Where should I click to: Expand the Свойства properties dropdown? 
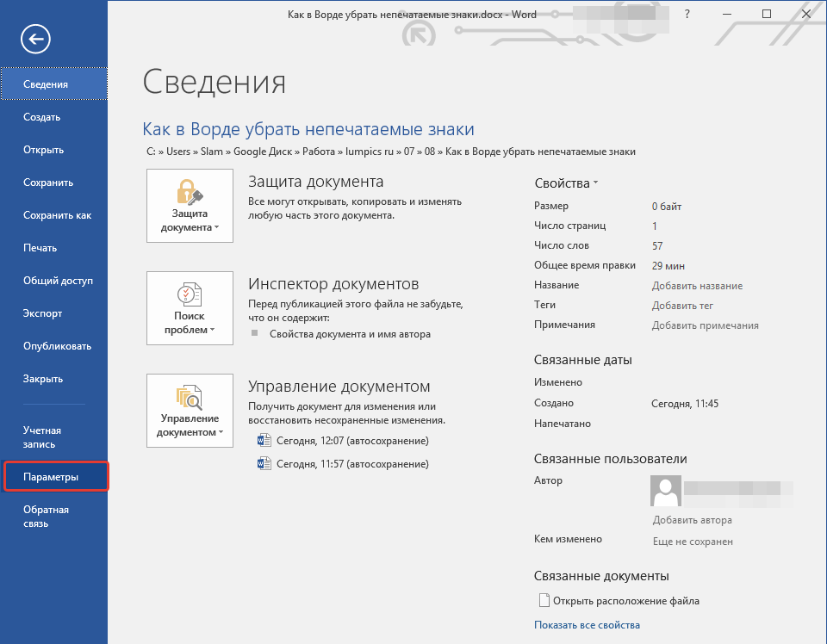[594, 183]
